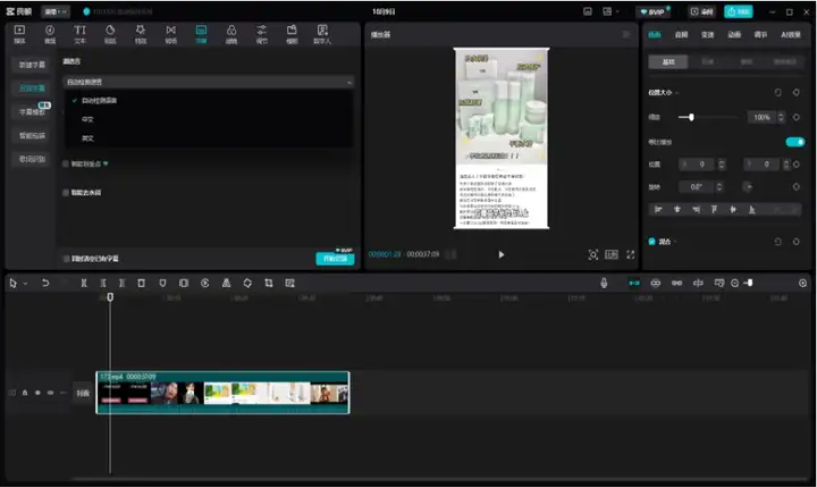Reset position and size with the circular arrow
This screenshot has height=487, width=817.
778,92
